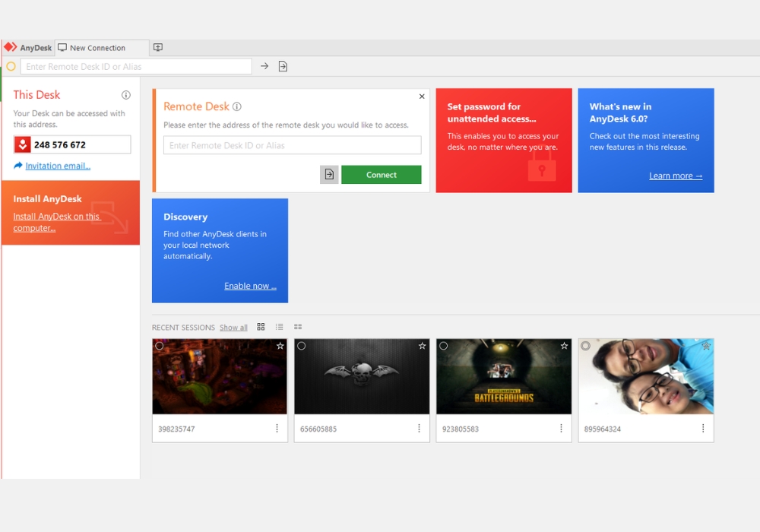
Task: Click the session ID text 398235747
Action: [176, 429]
